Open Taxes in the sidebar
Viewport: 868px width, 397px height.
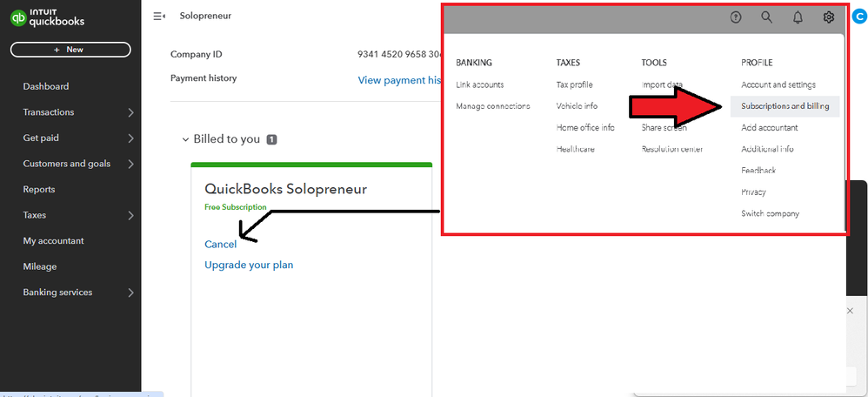click(x=34, y=215)
